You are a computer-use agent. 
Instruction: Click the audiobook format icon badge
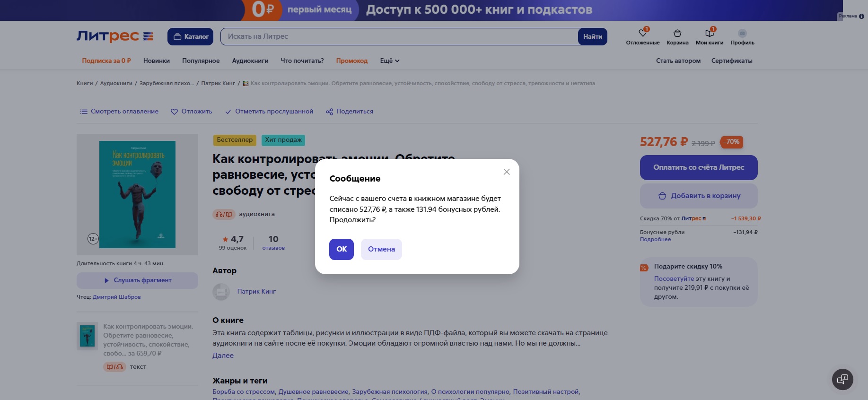(x=224, y=214)
